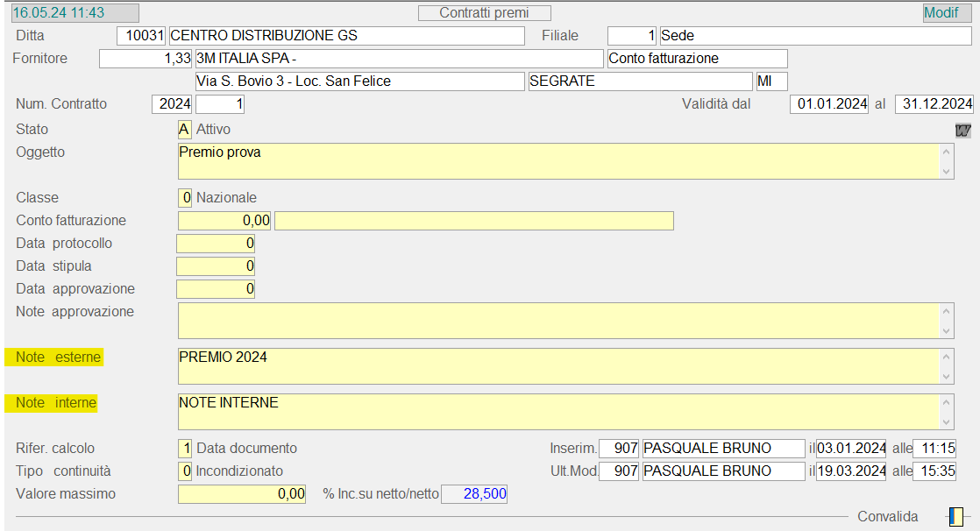Image resolution: width=980 pixels, height=531 pixels.
Task: Click the Contratti premi title button
Action: [x=484, y=12]
